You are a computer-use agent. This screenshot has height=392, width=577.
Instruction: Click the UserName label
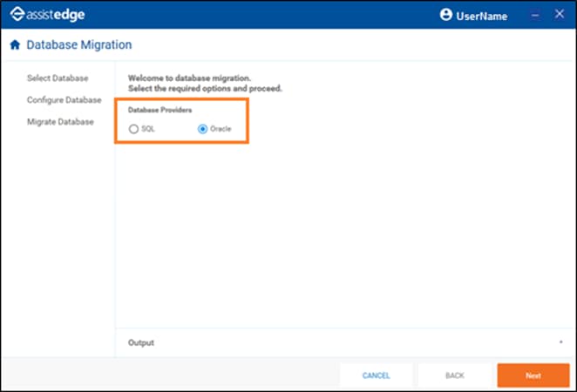coord(482,17)
